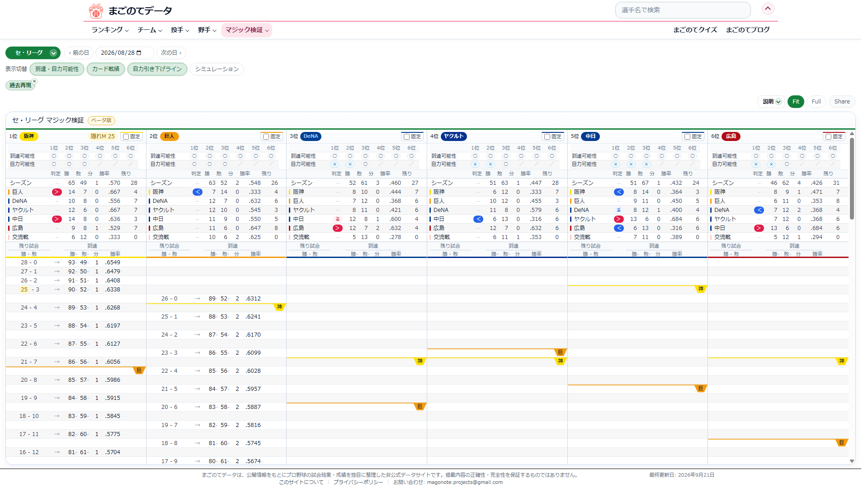Go to 次の日
The width and height of the screenshot is (868, 488).
click(x=171, y=53)
